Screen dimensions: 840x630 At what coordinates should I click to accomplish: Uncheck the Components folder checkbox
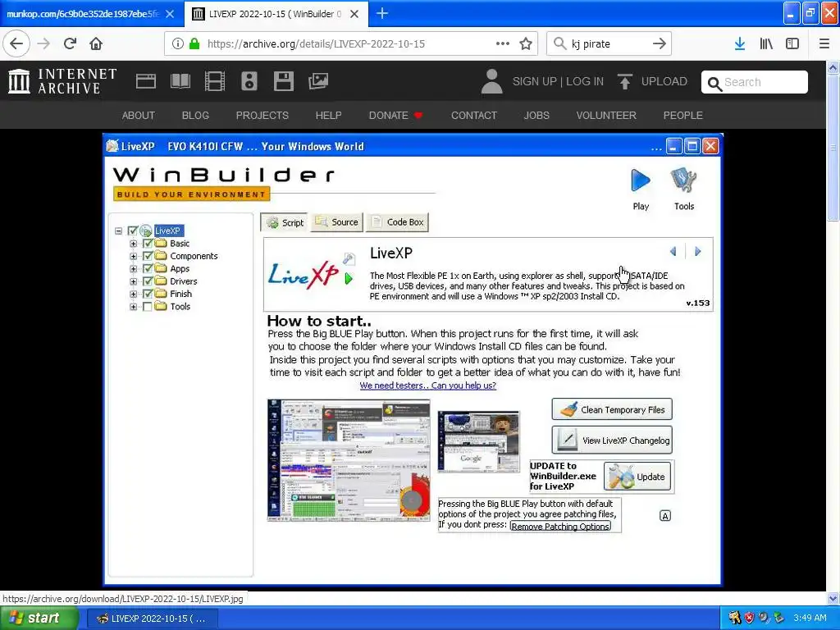tap(148, 256)
